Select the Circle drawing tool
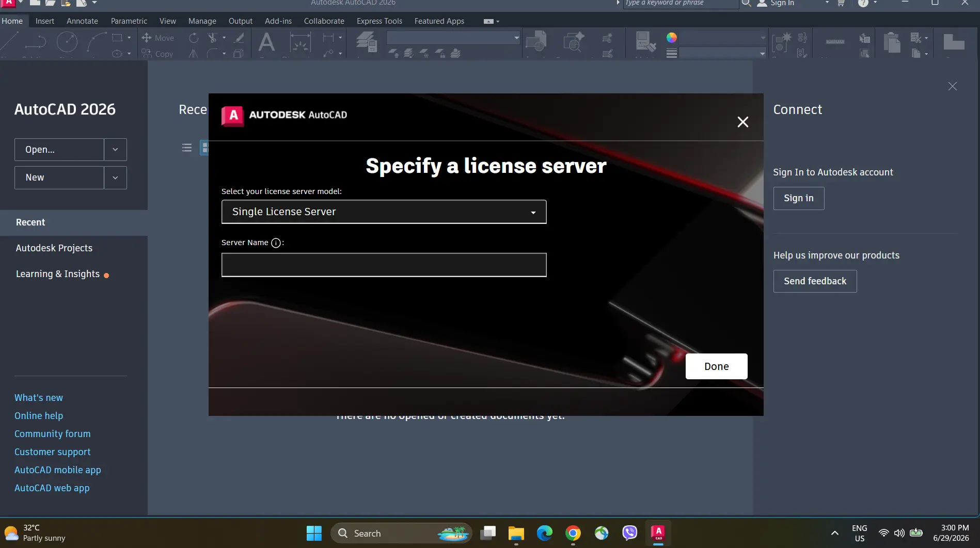The image size is (980, 548). (x=67, y=42)
